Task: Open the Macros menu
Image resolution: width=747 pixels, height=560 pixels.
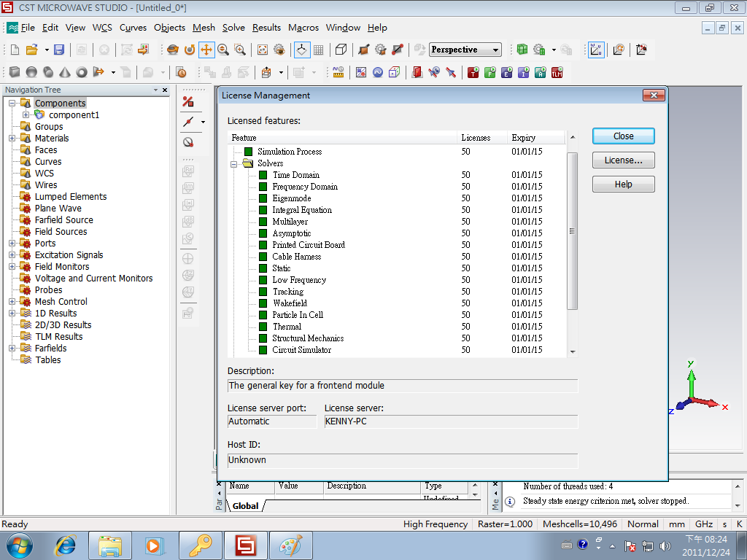Action: point(303,28)
